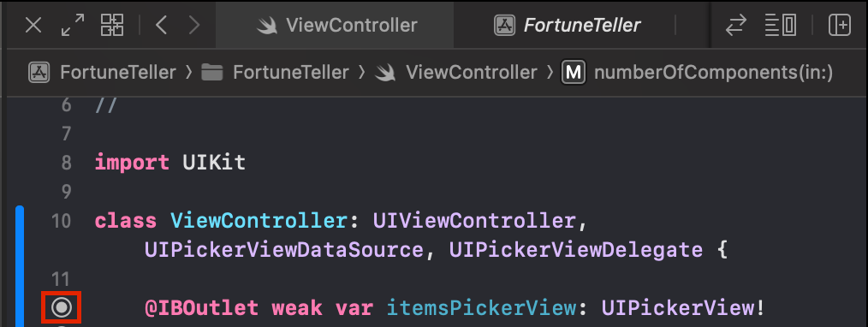
Task: Add editor on right with plus icon
Action: 839,26
